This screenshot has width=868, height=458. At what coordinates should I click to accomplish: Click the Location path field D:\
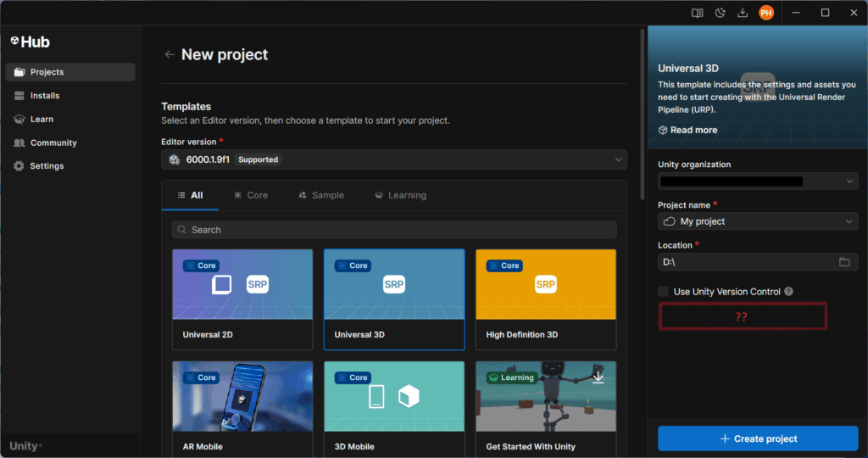[758, 262]
